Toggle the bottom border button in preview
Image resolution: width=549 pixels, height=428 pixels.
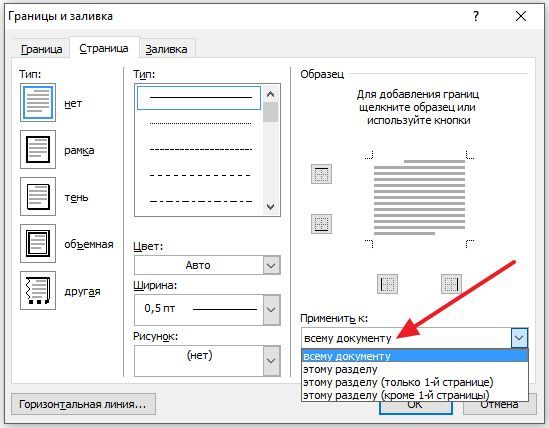click(x=321, y=224)
